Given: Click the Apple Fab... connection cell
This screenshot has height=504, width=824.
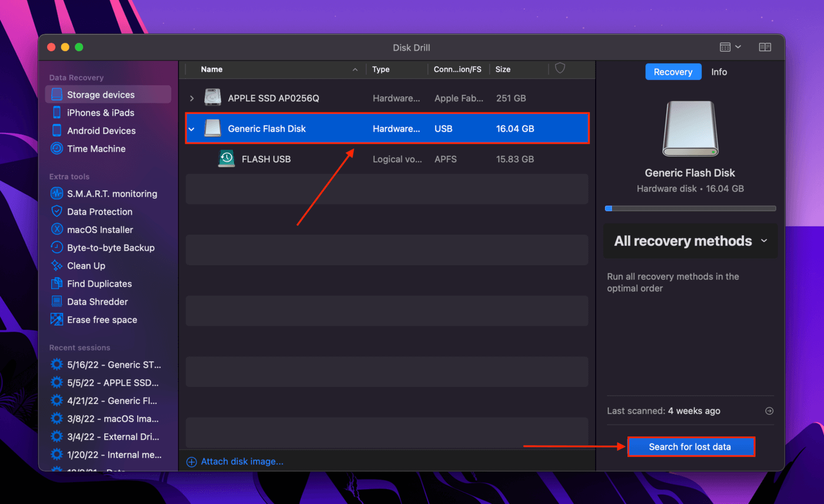Looking at the screenshot, I should (x=457, y=98).
